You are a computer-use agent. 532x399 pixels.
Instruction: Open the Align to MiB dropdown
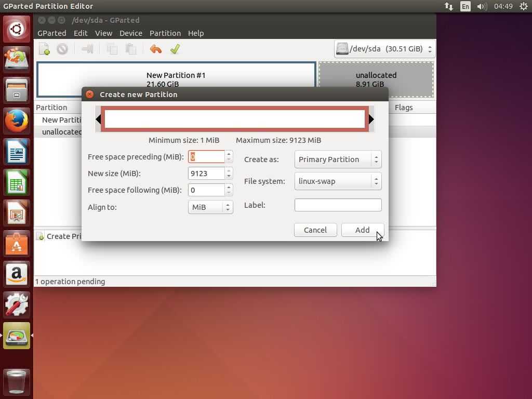pos(210,207)
